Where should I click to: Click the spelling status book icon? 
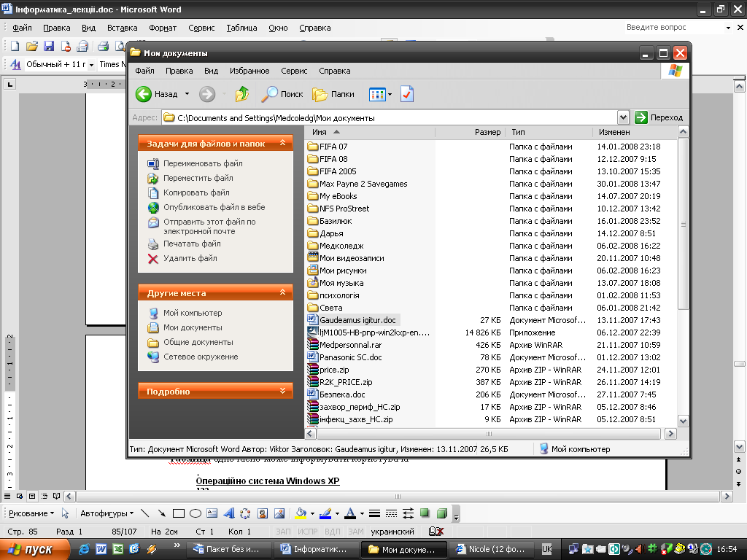(436, 532)
